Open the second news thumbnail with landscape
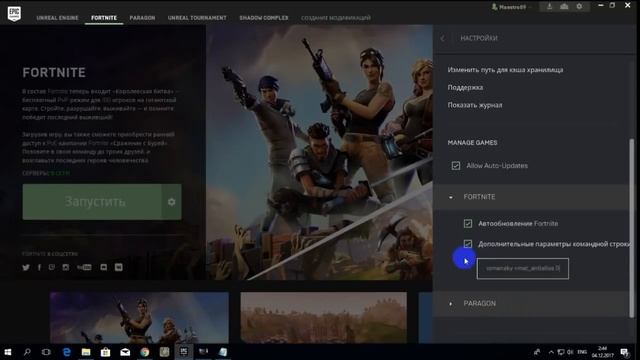 [x=324, y=318]
